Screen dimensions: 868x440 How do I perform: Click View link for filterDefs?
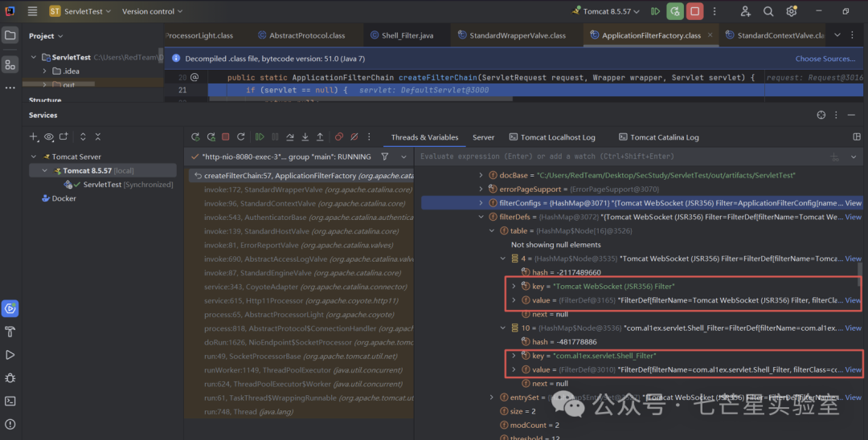point(853,217)
